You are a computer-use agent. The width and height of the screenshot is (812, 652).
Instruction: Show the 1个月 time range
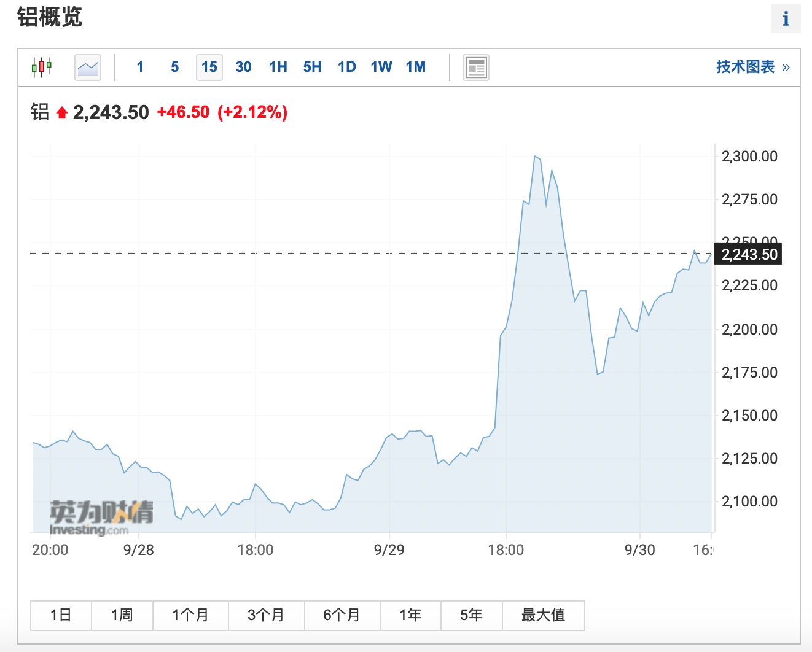pyautogui.click(x=190, y=615)
